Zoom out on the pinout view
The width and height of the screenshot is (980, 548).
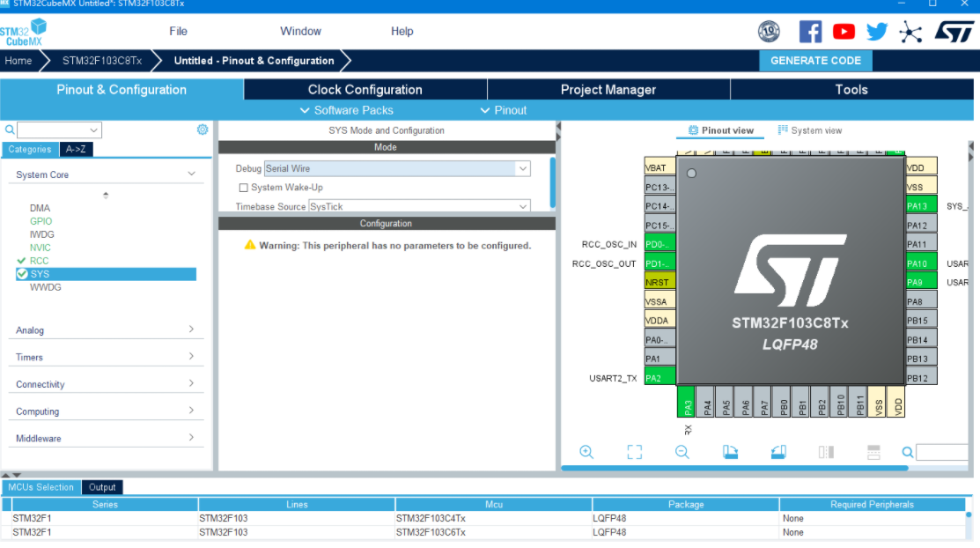point(682,452)
